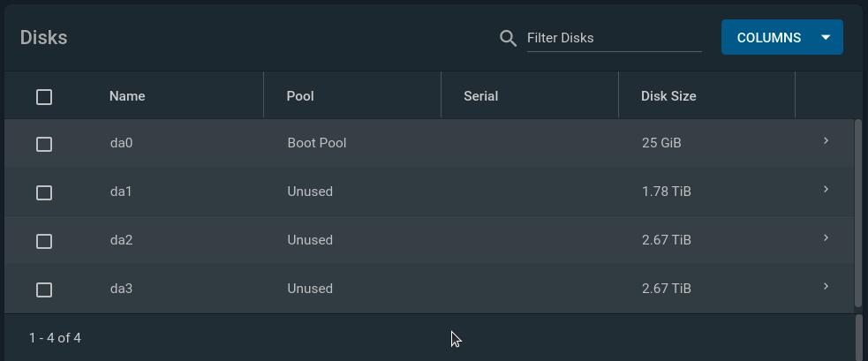Expand the da3 row chevron
This screenshot has width=868, height=361.
pos(826,286)
